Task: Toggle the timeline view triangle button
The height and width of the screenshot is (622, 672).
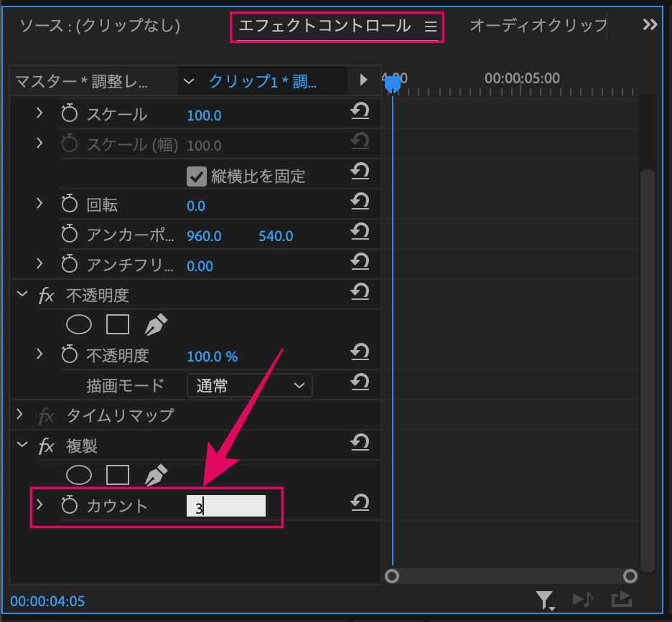Action: click(363, 80)
